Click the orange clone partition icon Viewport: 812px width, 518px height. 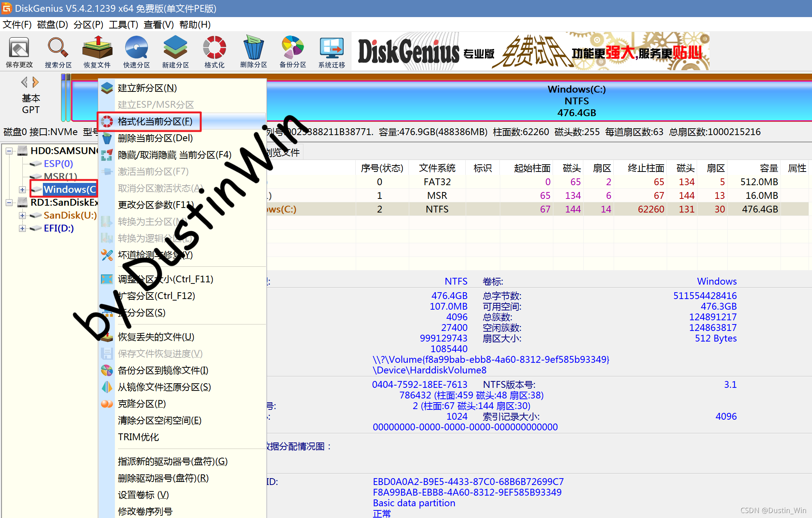click(107, 404)
